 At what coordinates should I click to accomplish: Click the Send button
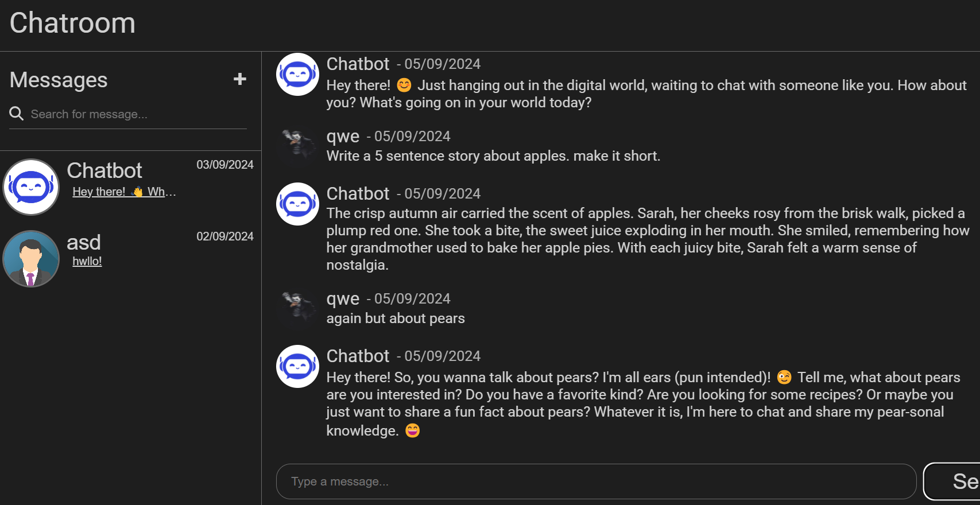(x=952, y=481)
